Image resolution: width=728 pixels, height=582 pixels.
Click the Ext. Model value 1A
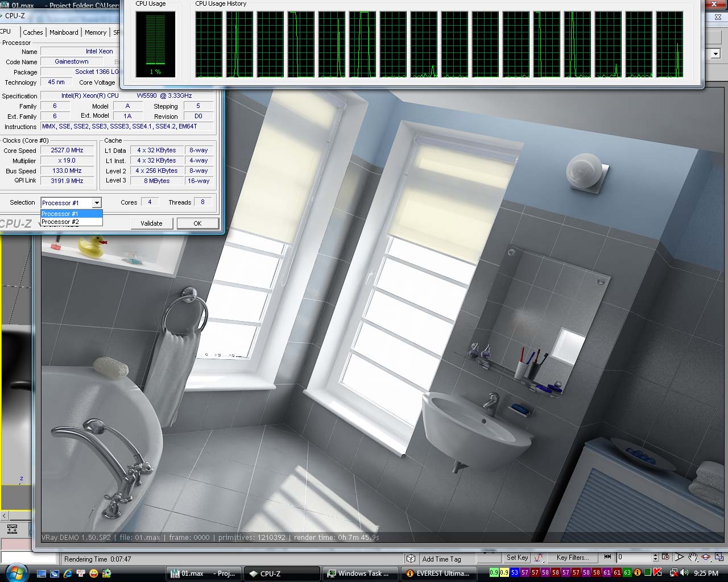tap(127, 116)
